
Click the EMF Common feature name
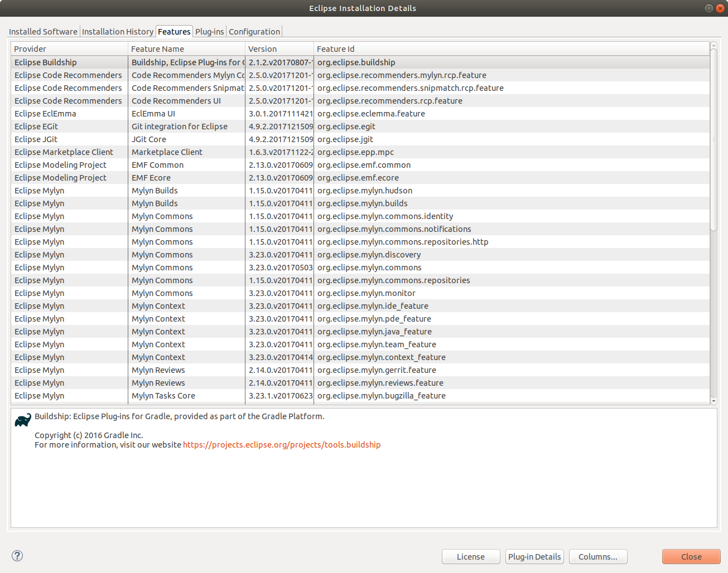click(158, 165)
